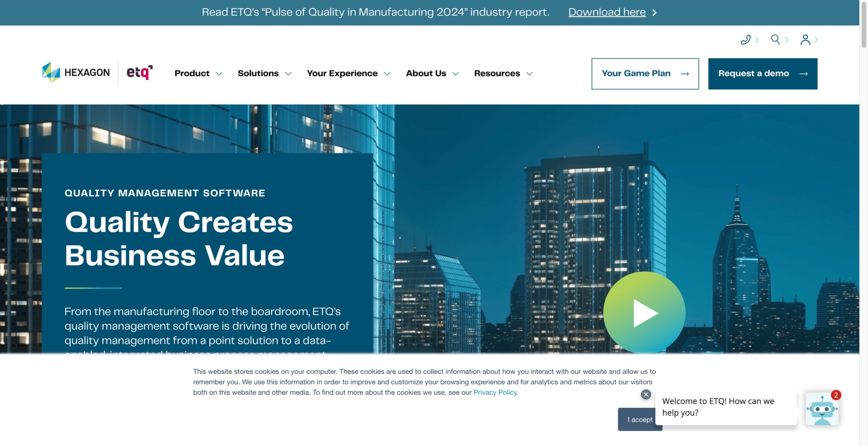The height and width of the screenshot is (446, 868).
Task: Open the chatbot robot icon
Action: point(822,409)
